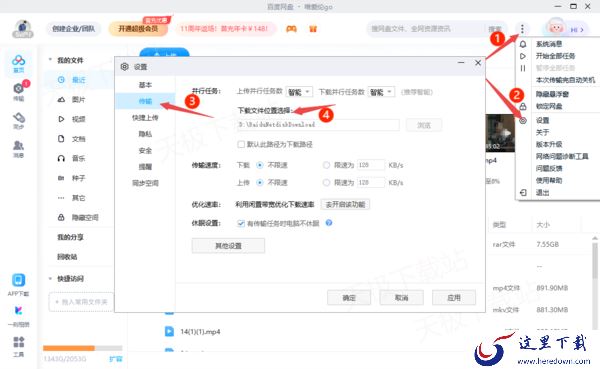
Task: Choose 使用帮助 menu entry
Action: pyautogui.click(x=549, y=180)
